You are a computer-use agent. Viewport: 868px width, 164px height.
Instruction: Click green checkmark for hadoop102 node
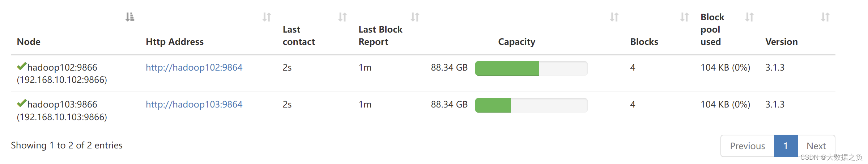pyautogui.click(x=22, y=66)
